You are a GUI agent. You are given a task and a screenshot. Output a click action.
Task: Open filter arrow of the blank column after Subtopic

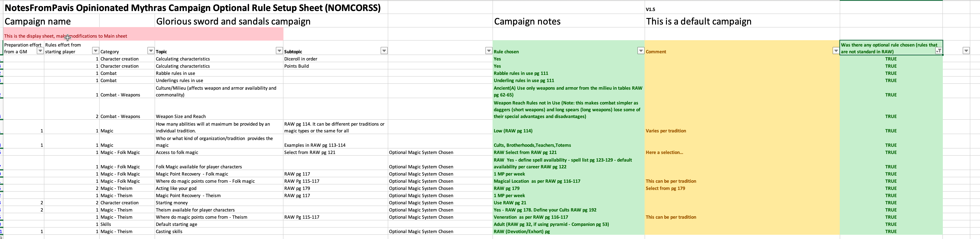489,51
